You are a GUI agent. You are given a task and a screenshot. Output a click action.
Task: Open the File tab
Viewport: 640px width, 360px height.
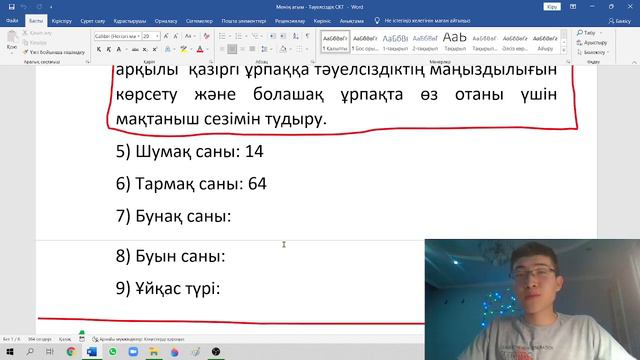point(12,20)
